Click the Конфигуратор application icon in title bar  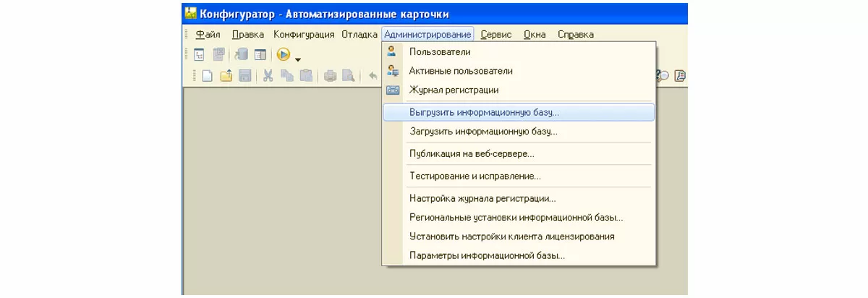point(190,13)
